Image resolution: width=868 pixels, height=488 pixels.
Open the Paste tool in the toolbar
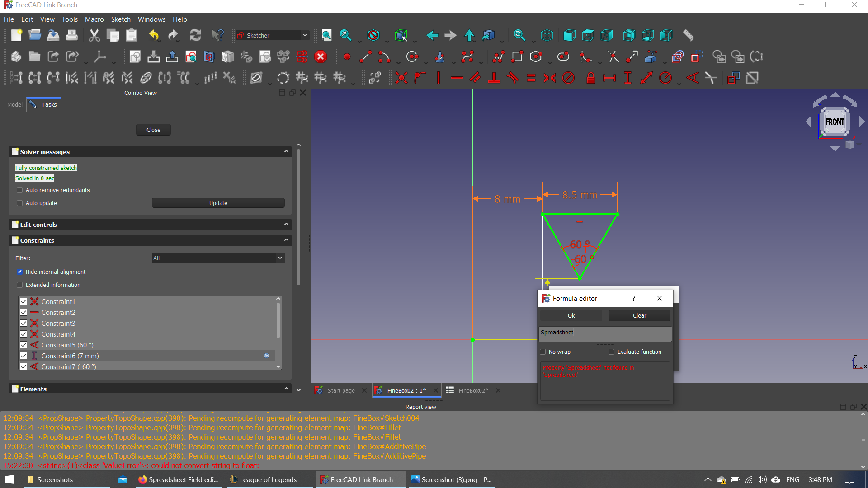tap(131, 35)
